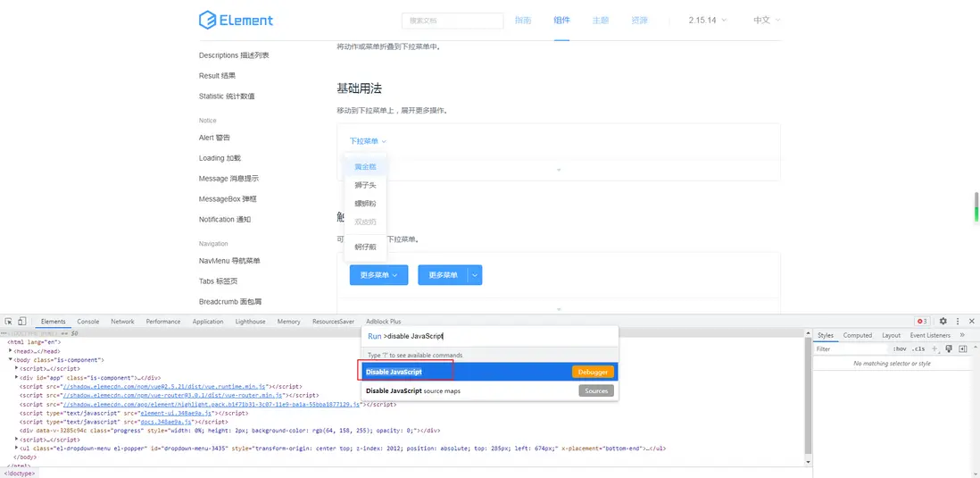
Task: Go to Notification 通知 page
Action: click(224, 220)
